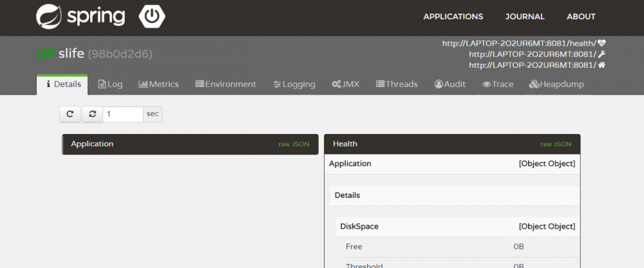Click the Log file icon

(x=102, y=84)
